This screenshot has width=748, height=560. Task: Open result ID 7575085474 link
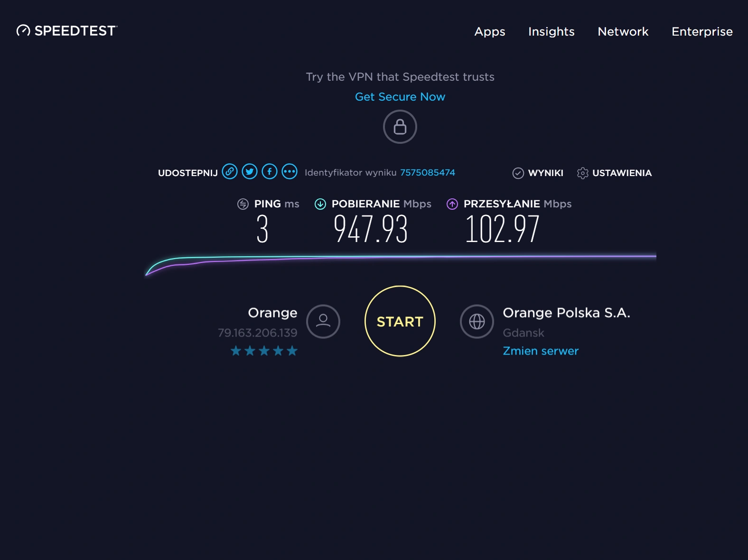click(427, 173)
